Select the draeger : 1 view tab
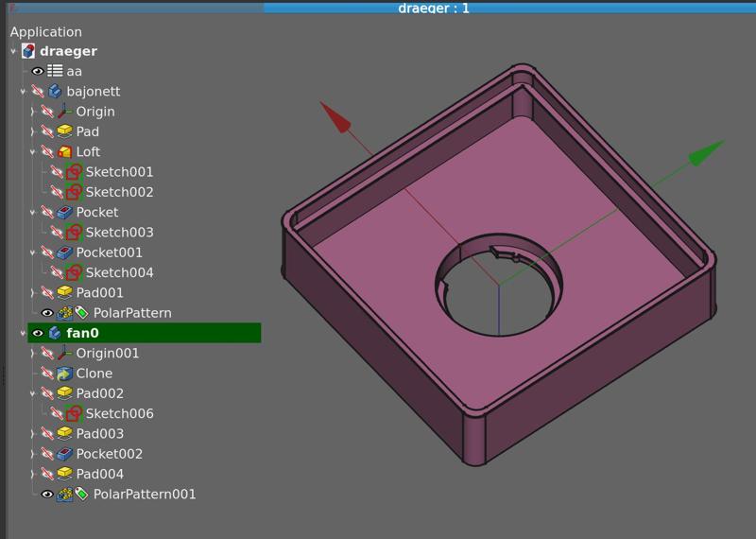This screenshot has height=539, width=756. coord(434,8)
